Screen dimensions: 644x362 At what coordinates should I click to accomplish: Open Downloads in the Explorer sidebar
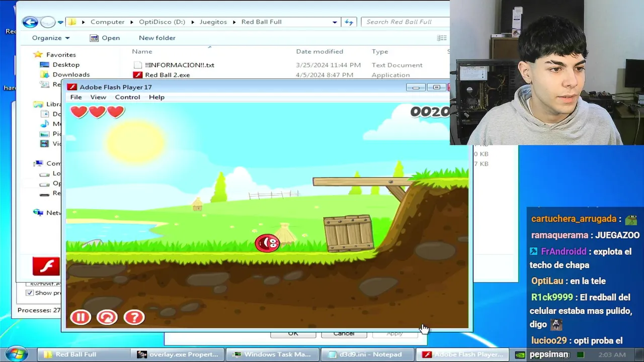click(x=71, y=74)
